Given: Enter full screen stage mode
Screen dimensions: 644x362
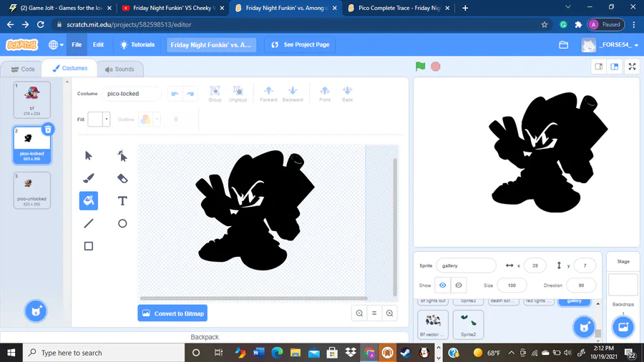Looking at the screenshot, I should coord(632,67).
